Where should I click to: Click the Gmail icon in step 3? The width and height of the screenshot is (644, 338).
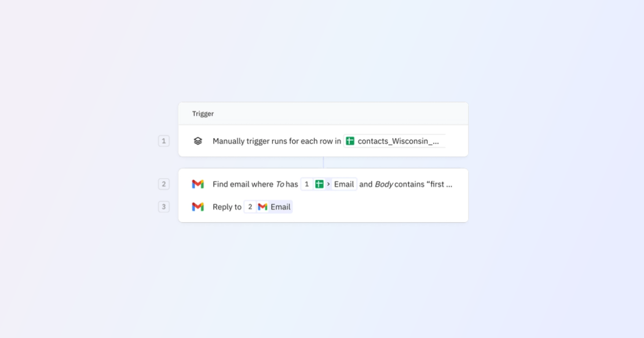(197, 207)
